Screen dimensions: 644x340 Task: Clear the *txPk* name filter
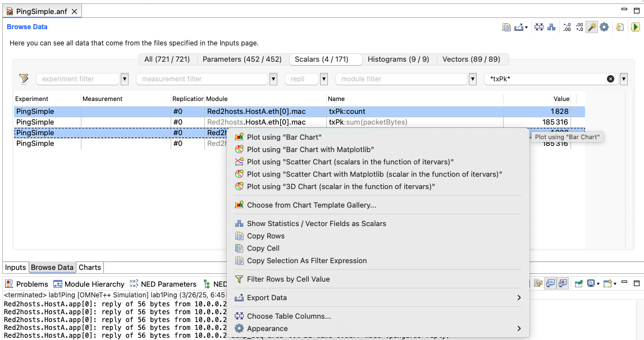tap(611, 79)
